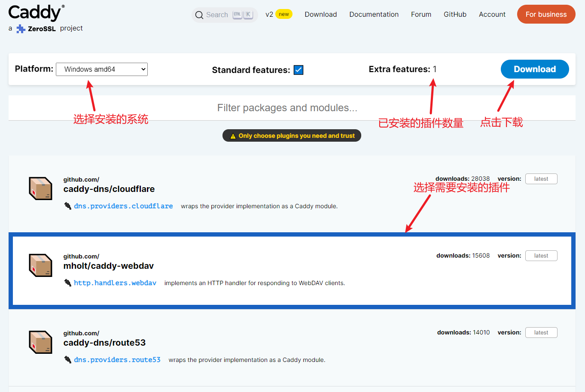Click the Filter packages and modules field

287,108
